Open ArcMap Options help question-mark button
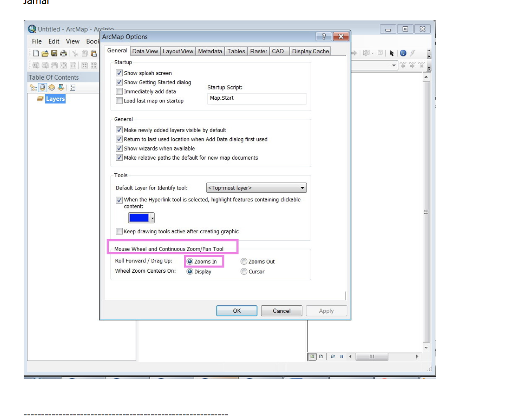The height and width of the screenshot is (420, 530). click(324, 37)
